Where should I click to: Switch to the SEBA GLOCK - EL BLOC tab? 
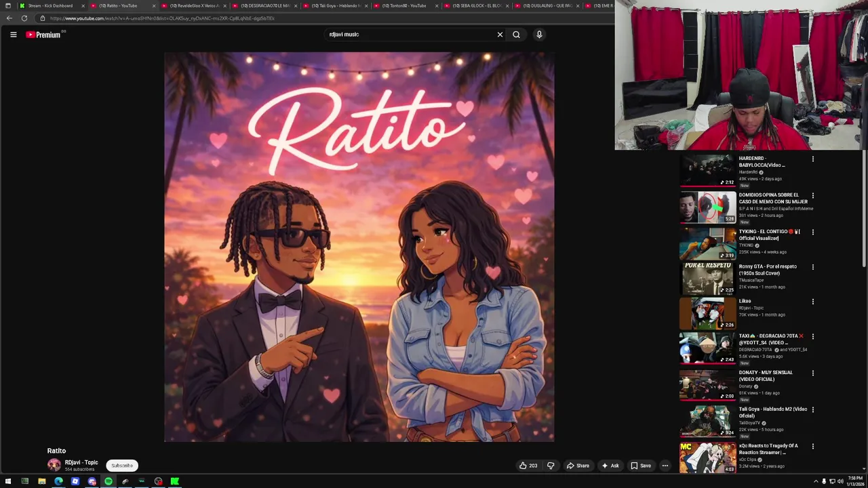pyautogui.click(x=476, y=5)
